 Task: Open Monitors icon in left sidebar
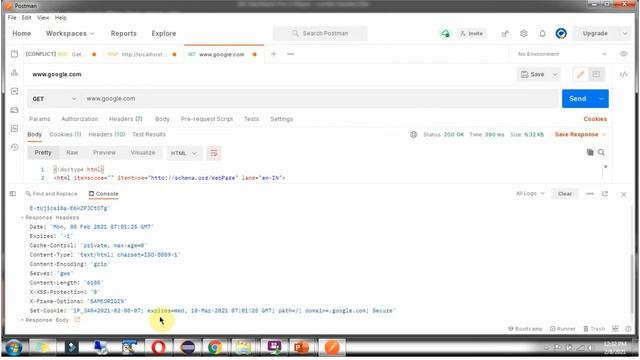pyautogui.click(x=14, y=129)
